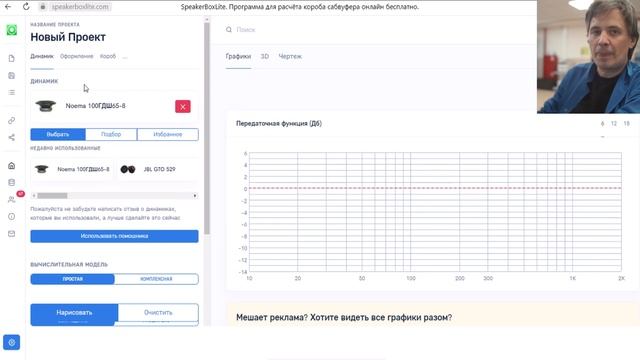Click the Передаточная функция (Дб) chart title
Viewport: 640px width, 360px height.
click(279, 123)
